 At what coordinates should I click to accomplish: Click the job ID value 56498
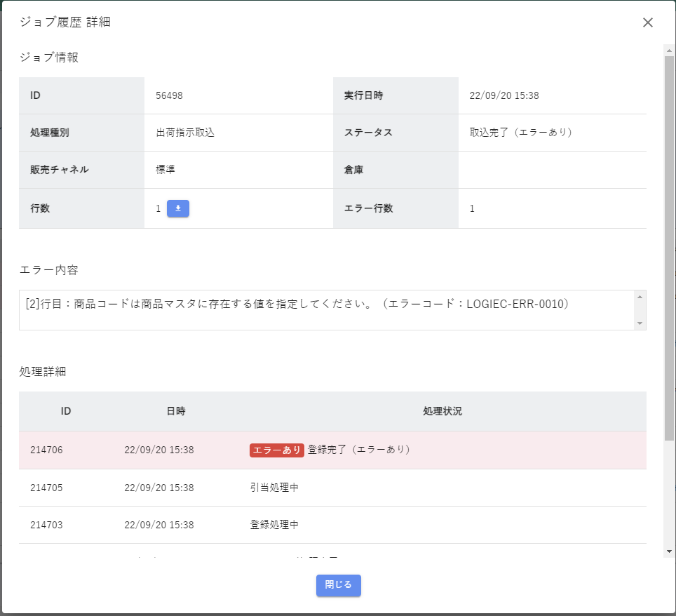tap(169, 95)
